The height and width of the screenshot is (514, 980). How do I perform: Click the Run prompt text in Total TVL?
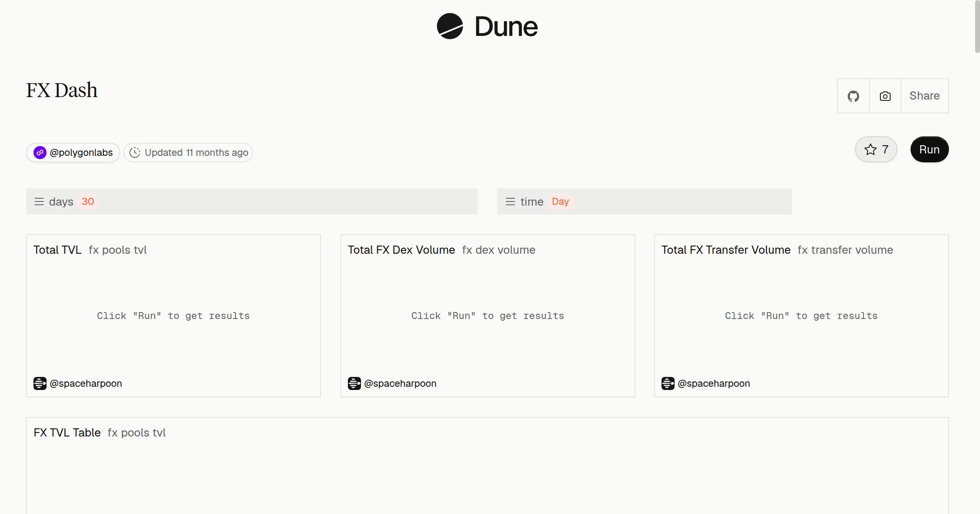click(x=173, y=316)
